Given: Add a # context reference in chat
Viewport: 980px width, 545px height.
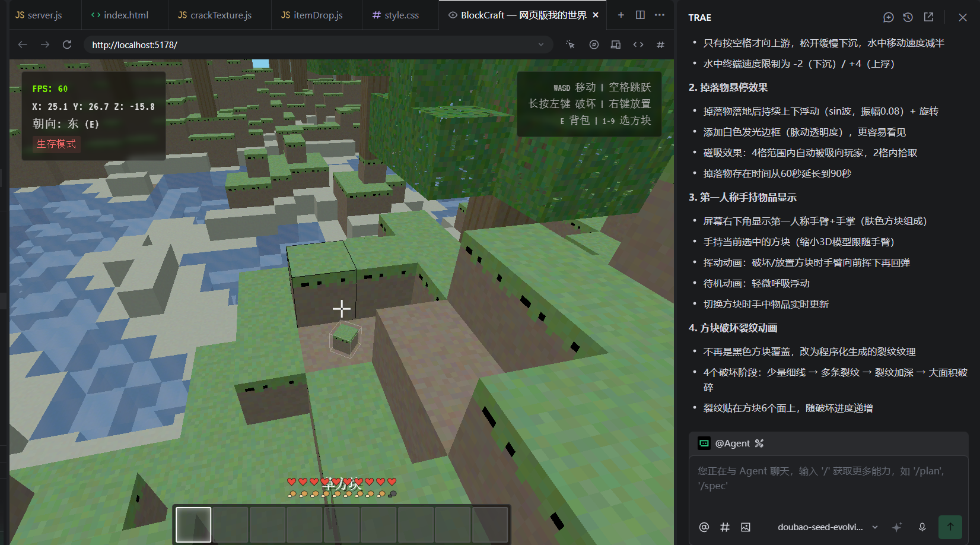Looking at the screenshot, I should tap(725, 527).
